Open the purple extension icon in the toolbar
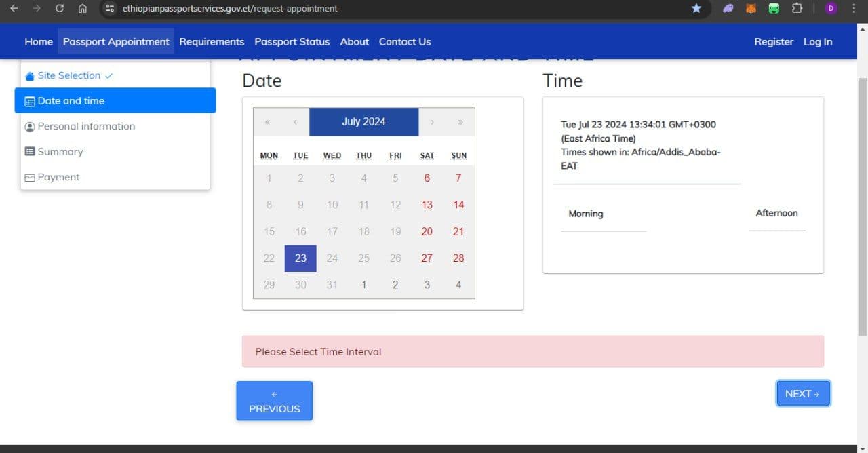868x453 pixels. click(728, 8)
